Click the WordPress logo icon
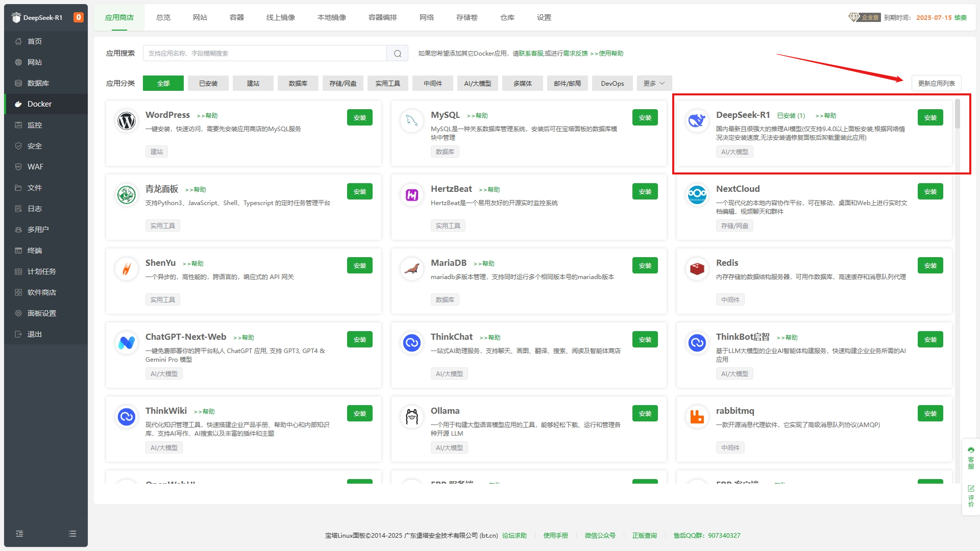980x551 pixels. click(x=127, y=121)
